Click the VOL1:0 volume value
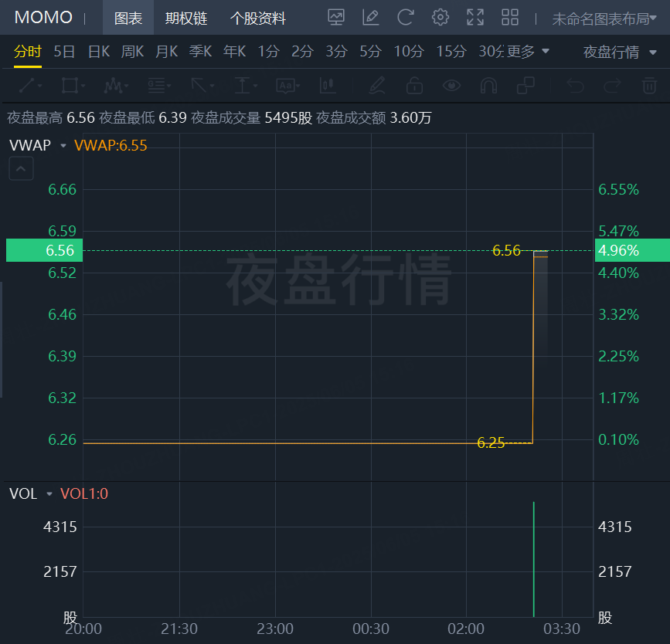 (84, 494)
